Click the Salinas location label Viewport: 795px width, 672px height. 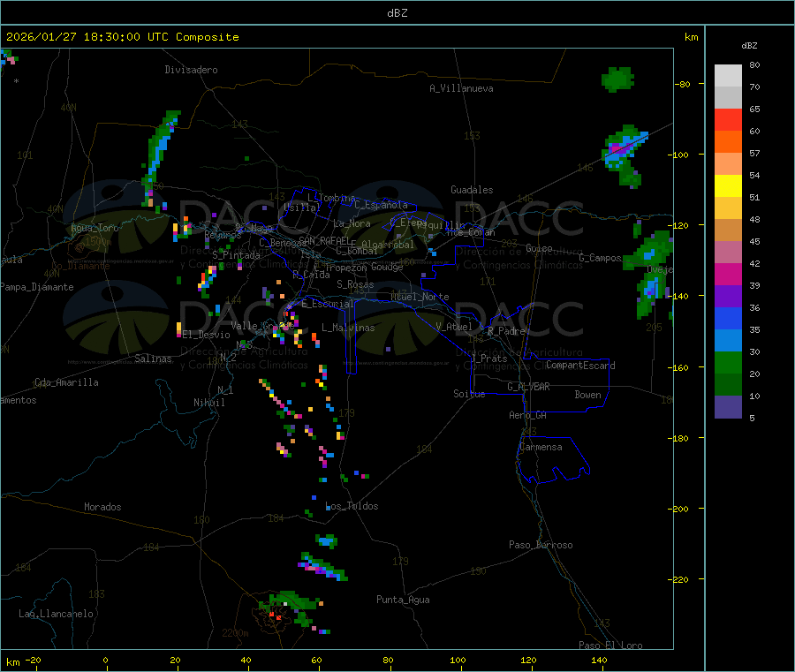coord(153,359)
